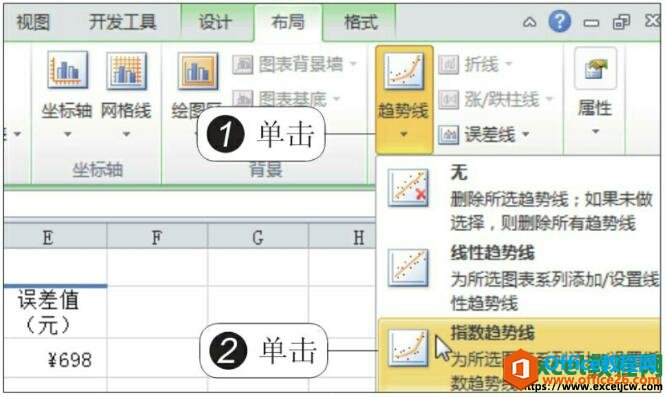Click the 坐标轴 button label

67,111
